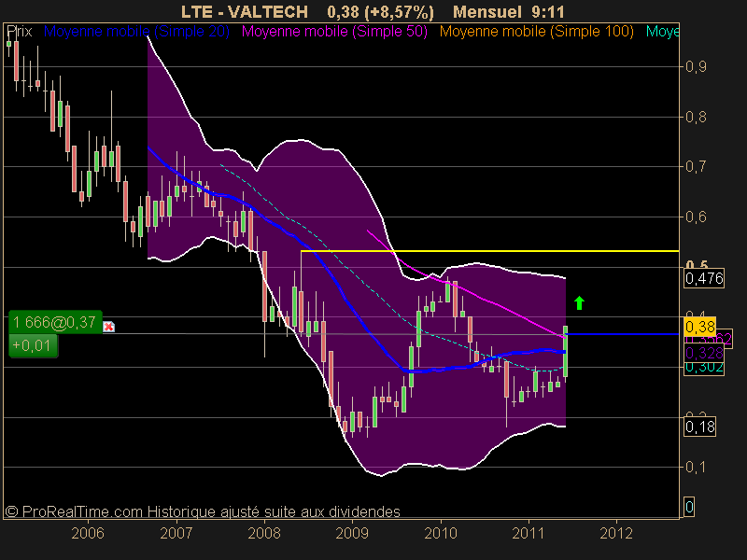Click the 2009 time axis label

(x=352, y=533)
